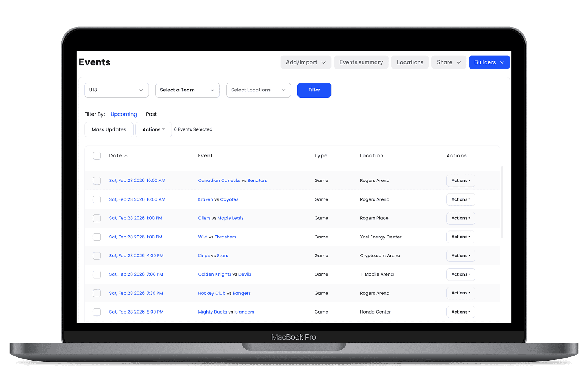The image size is (588, 374).
Task: Click the Type column header
Action: pos(321,156)
